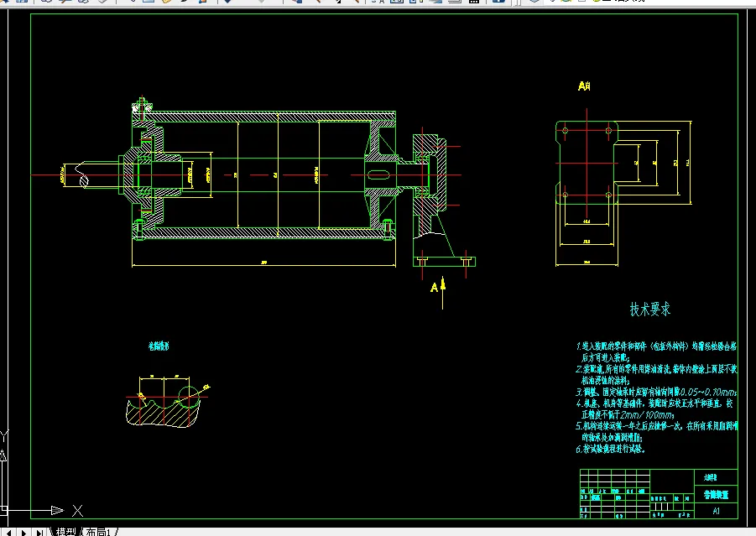Screen dimensions: 756x536
Task: Pick the yellow view-direction arrow under the bearing support
Action: pos(442,293)
